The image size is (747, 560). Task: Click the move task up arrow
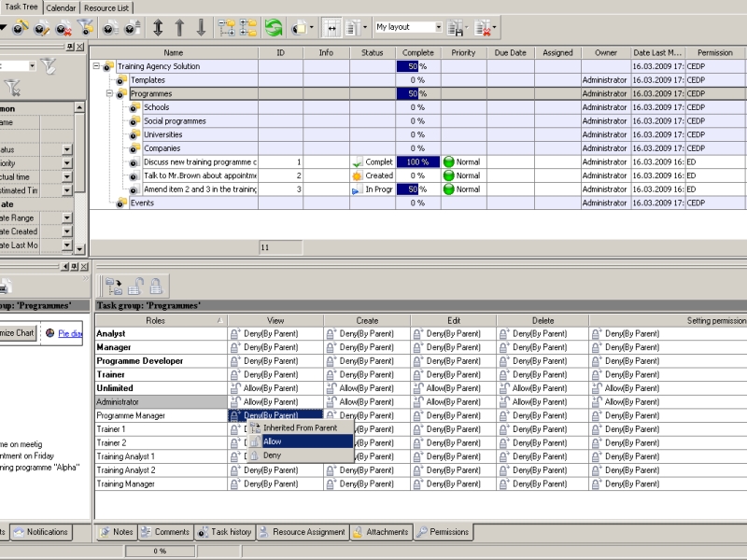click(x=179, y=28)
